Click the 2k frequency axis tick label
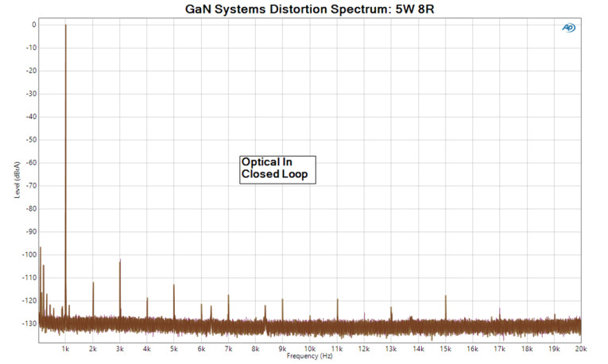 pos(93,349)
